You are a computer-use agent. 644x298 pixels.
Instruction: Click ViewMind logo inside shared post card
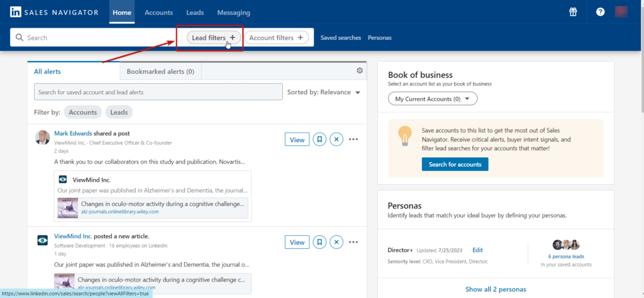(x=63, y=179)
